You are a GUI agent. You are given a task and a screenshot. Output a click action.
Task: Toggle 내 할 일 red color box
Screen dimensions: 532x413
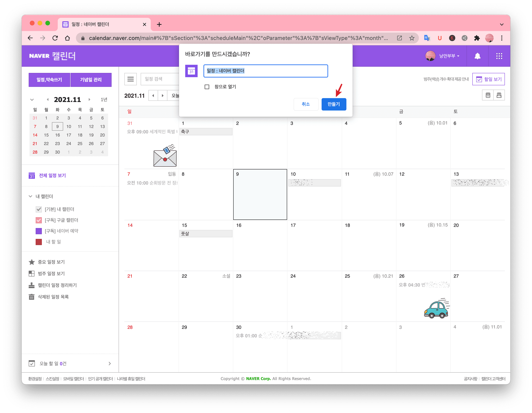(39, 242)
